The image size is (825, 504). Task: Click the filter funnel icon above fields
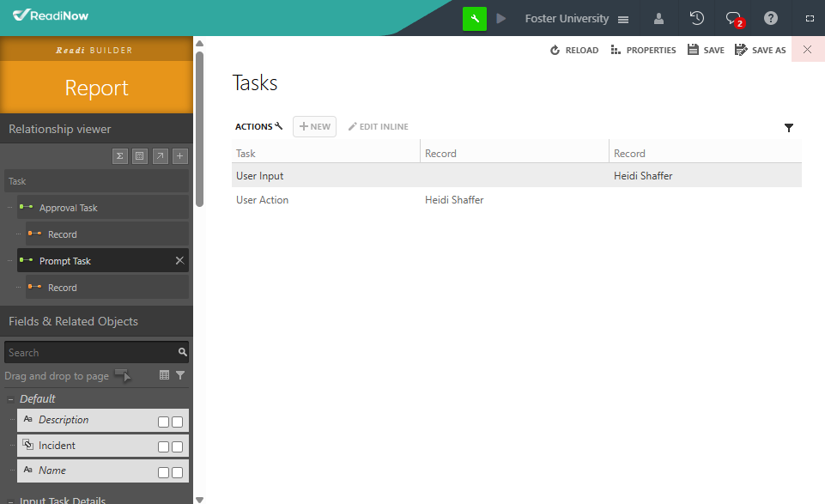click(x=180, y=375)
